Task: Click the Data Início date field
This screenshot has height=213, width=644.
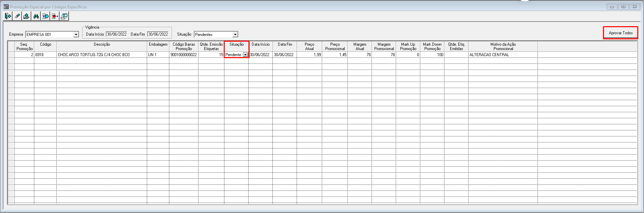Action: [x=117, y=34]
